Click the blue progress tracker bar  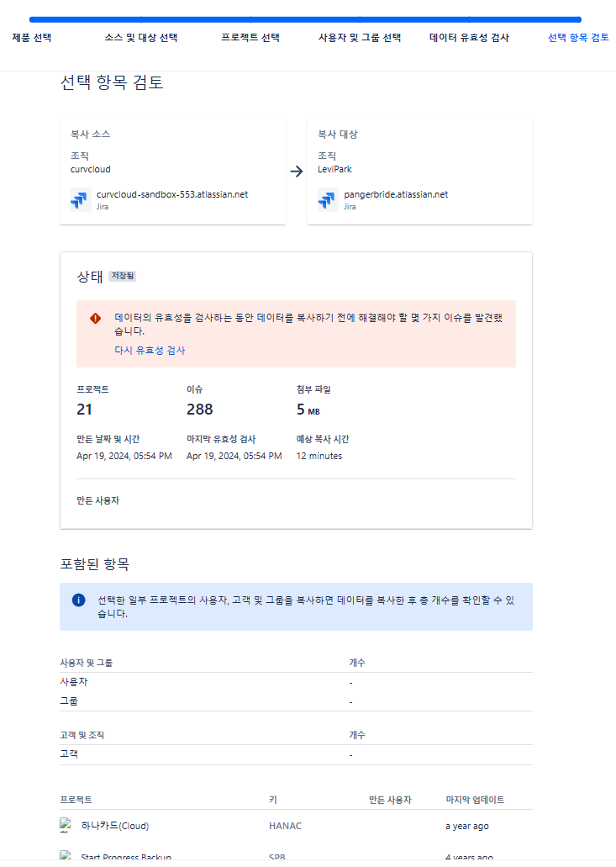pos(305,19)
